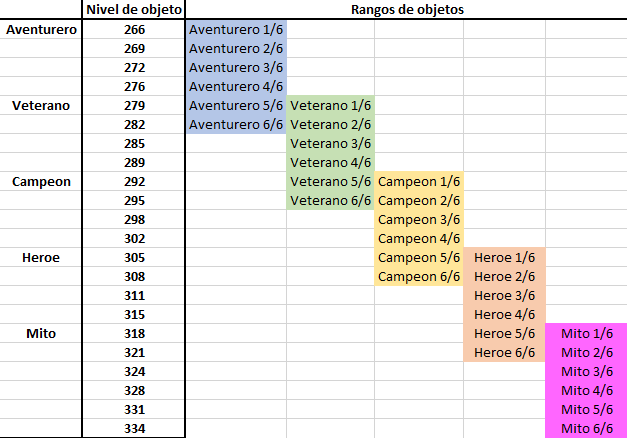Select the Aventurero 1/6 cell
This screenshot has height=438, width=627.
(236, 30)
